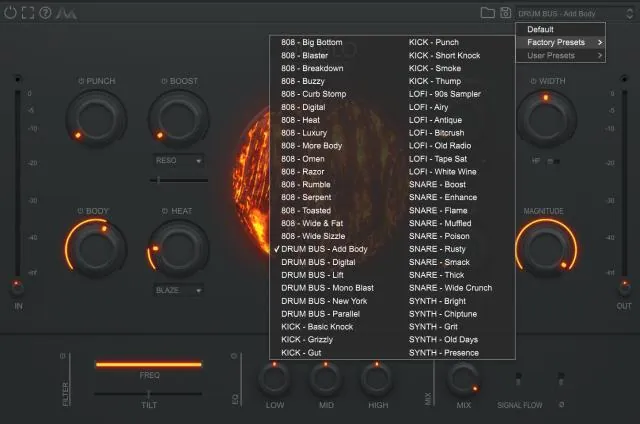Open the preset folder icon
Image resolution: width=640 pixels, height=424 pixels.
click(487, 12)
